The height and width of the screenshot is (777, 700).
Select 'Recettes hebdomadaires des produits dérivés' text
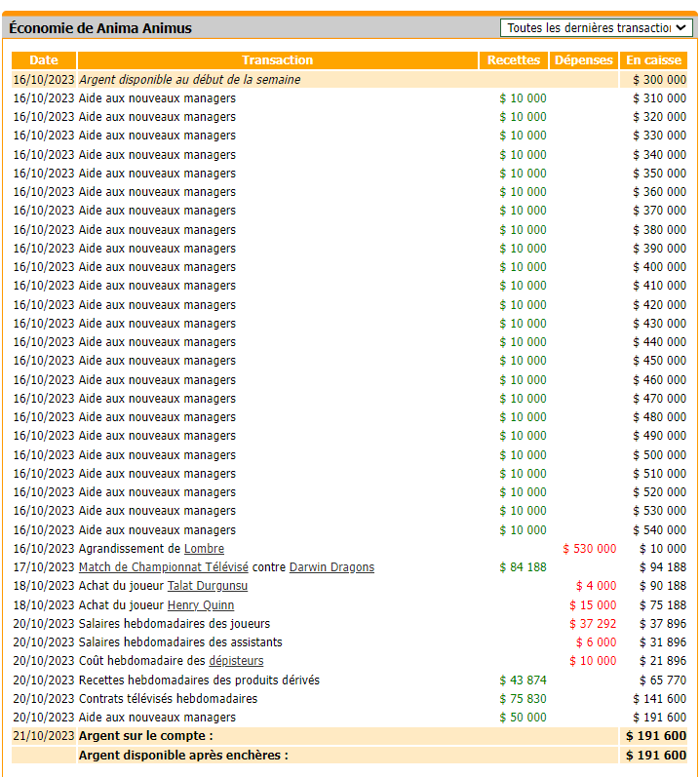point(199,680)
